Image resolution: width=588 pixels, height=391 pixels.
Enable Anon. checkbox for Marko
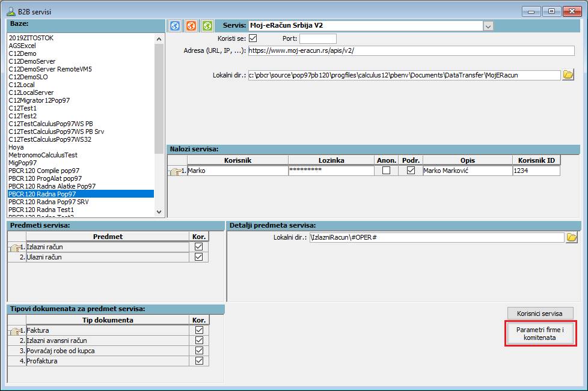click(386, 171)
